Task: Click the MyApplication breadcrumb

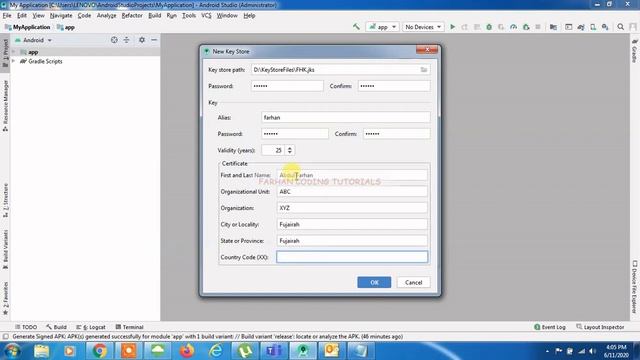Action: coord(27,27)
